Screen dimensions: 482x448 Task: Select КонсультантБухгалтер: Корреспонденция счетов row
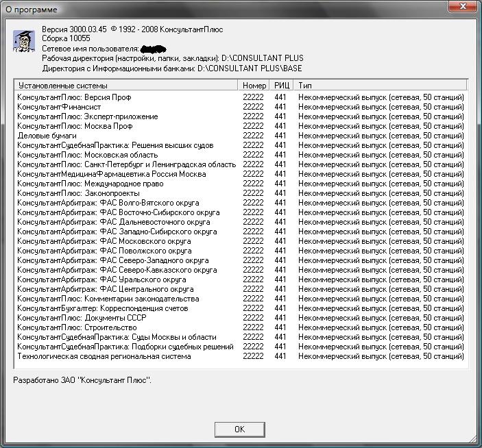point(241,308)
